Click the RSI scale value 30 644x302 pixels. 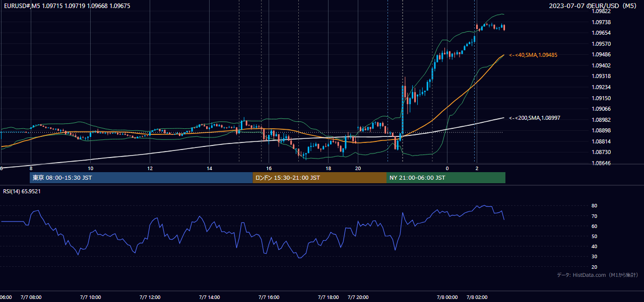595,257
